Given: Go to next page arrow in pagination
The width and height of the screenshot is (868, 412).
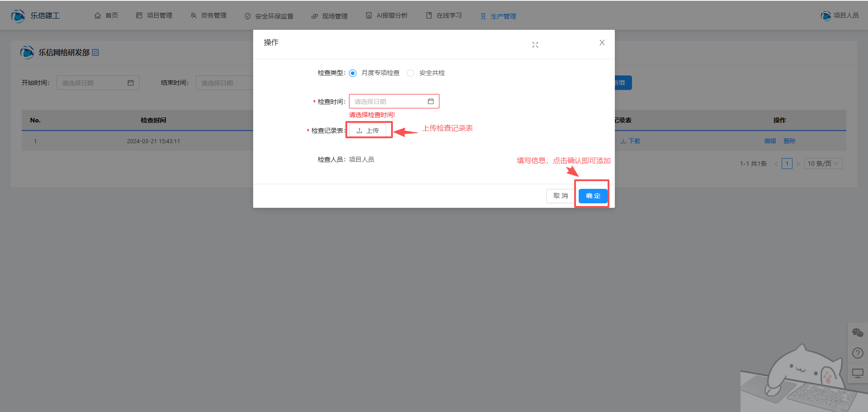Looking at the screenshot, I should coord(798,164).
